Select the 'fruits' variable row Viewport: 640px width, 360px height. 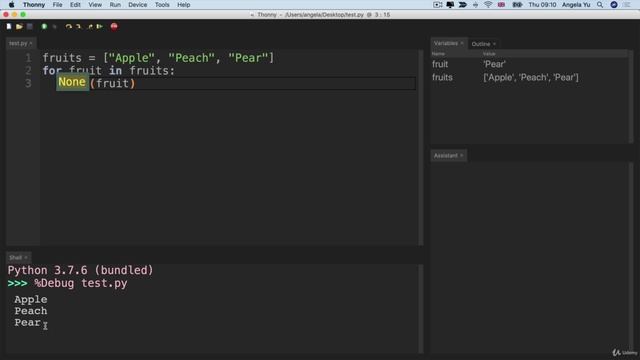[x=529, y=77]
